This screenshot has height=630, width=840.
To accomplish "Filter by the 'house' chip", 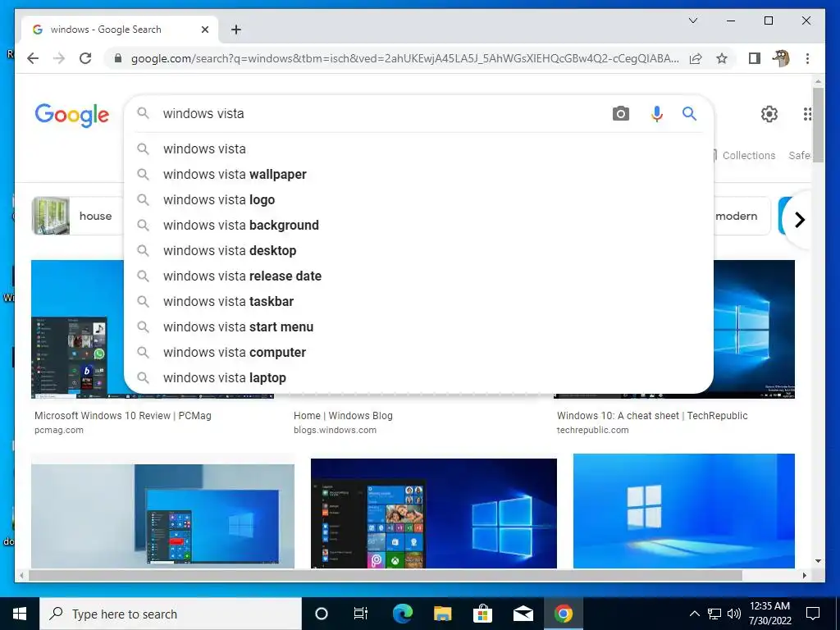I will tap(78, 216).
